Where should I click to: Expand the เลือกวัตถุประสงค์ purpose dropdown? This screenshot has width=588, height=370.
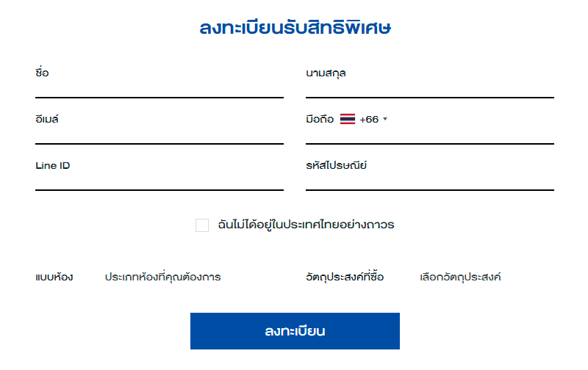[x=460, y=277]
